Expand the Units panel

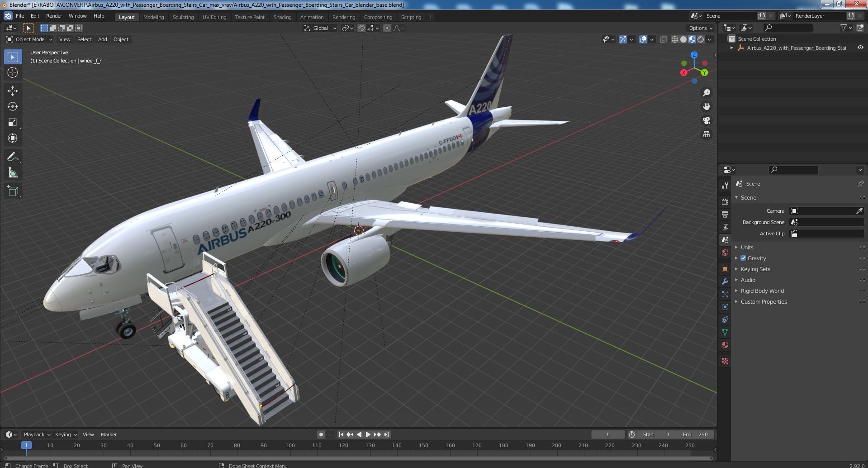(747, 247)
